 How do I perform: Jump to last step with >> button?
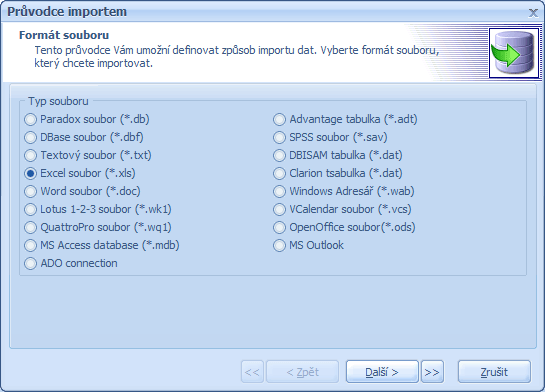tap(432, 372)
